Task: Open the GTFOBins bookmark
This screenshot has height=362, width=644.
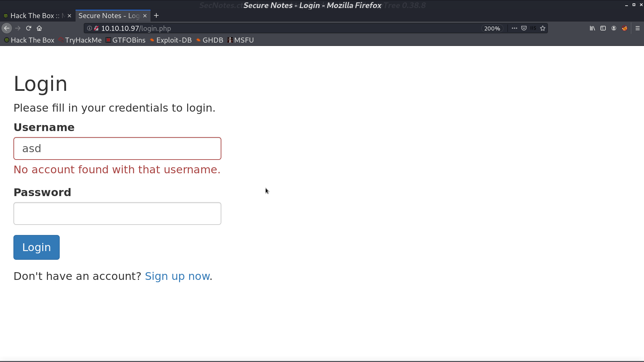Action: click(126, 40)
